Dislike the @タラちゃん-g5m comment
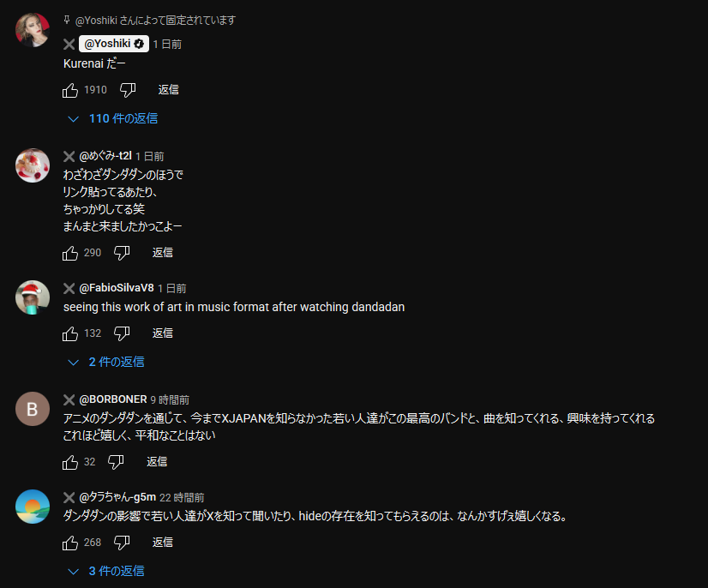The width and height of the screenshot is (708, 588). click(122, 543)
